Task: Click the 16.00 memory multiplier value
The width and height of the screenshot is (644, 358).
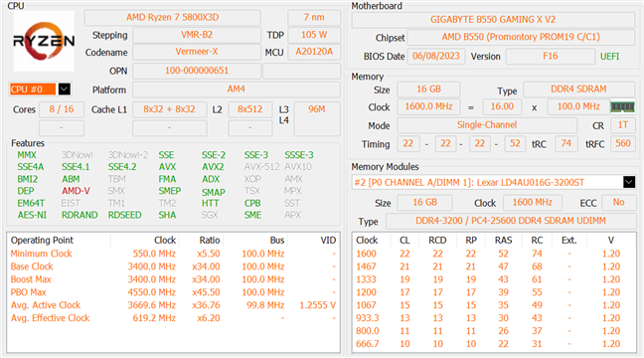Action: pos(502,106)
